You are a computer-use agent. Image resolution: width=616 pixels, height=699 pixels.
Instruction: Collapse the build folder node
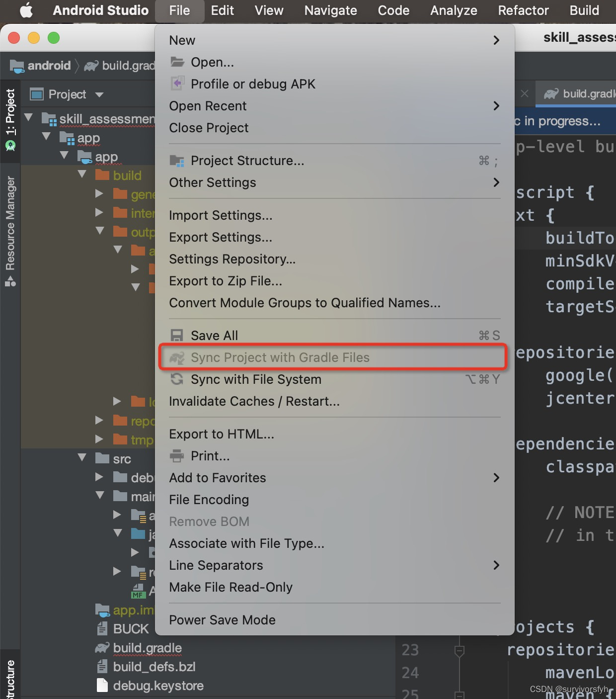pyautogui.click(x=82, y=175)
